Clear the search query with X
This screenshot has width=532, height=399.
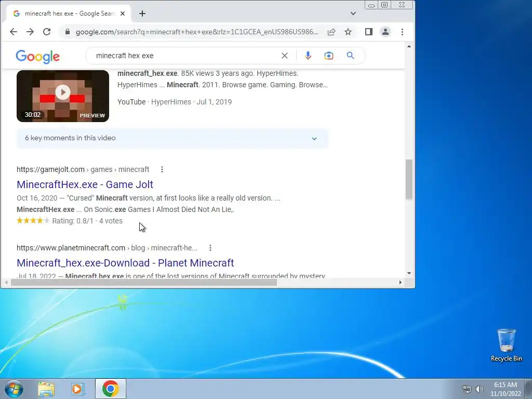coord(285,56)
